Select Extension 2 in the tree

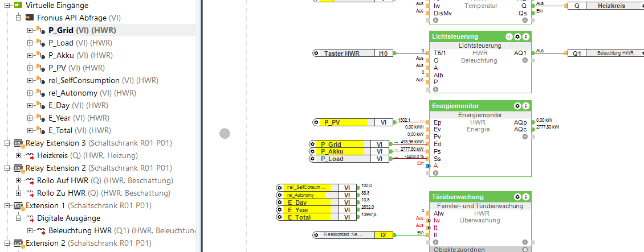(88, 243)
